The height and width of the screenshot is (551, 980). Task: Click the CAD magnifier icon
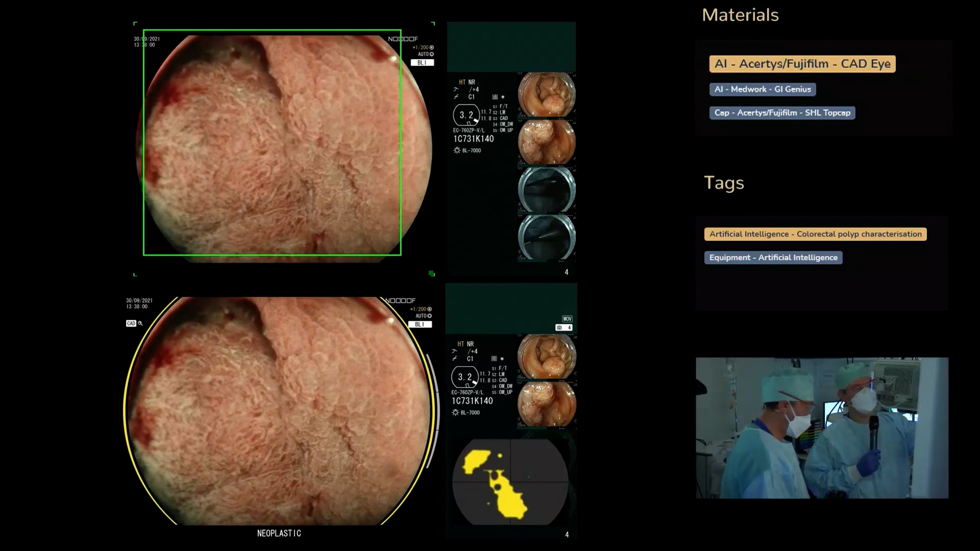click(140, 323)
